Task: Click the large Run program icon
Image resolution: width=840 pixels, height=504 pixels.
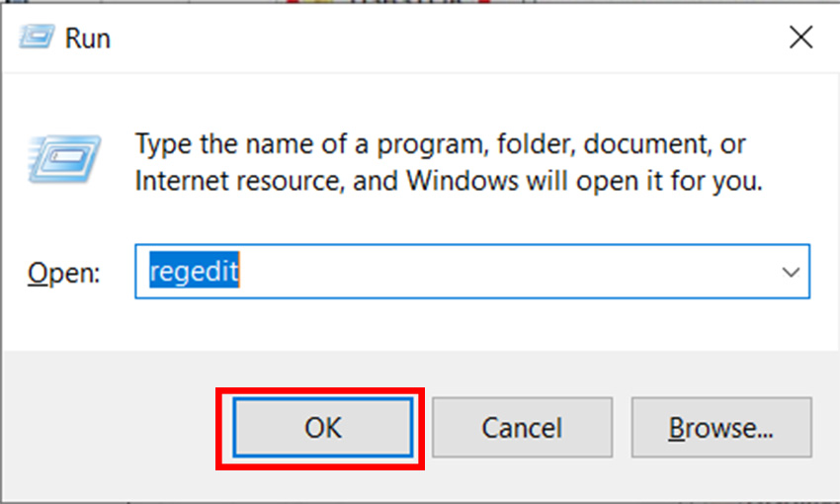Action: (65, 160)
